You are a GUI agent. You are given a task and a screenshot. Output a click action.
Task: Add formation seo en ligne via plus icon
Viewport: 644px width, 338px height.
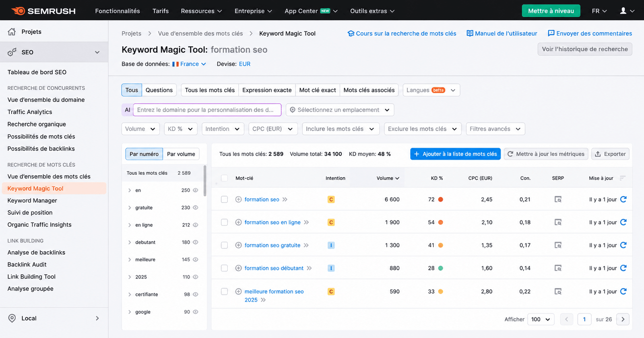[238, 222]
